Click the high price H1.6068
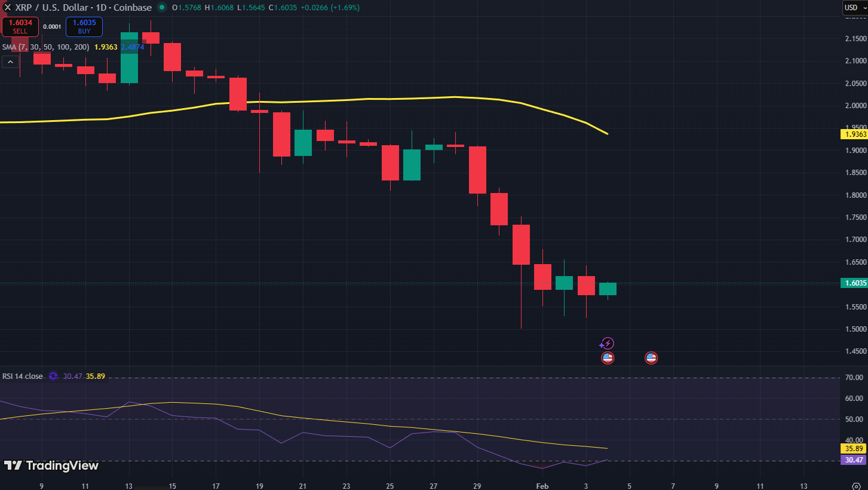The width and height of the screenshot is (868, 490). coord(219,8)
